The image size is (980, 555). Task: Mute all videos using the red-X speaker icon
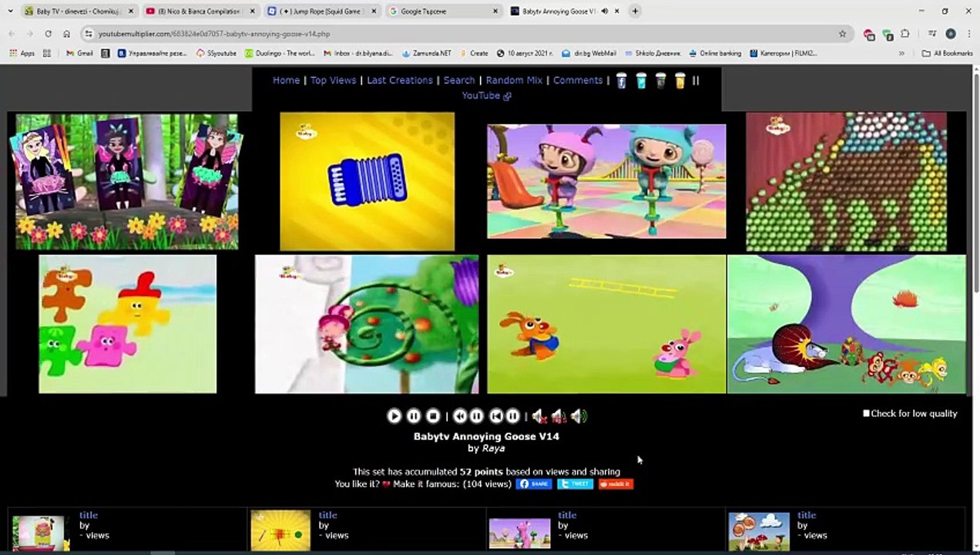539,415
